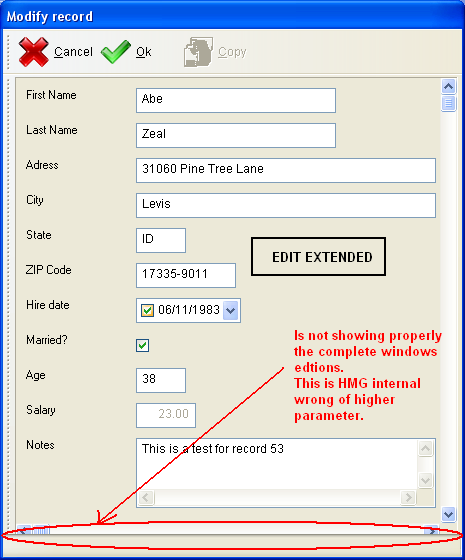Toggle the Married? checkbox

click(x=142, y=346)
